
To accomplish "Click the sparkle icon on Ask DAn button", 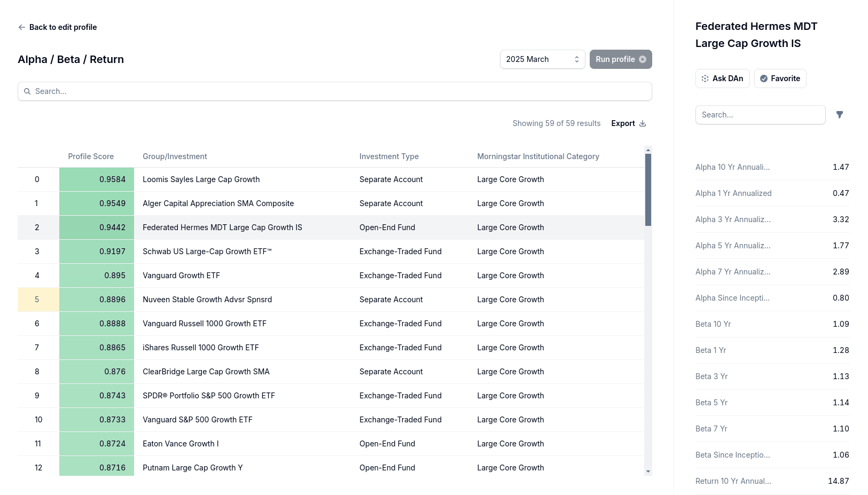I will (705, 78).
